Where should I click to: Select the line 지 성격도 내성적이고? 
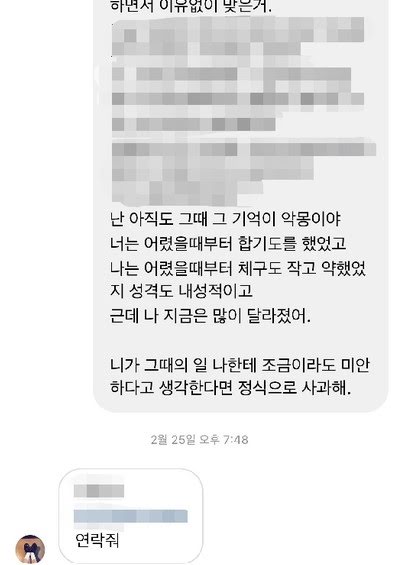(181, 291)
